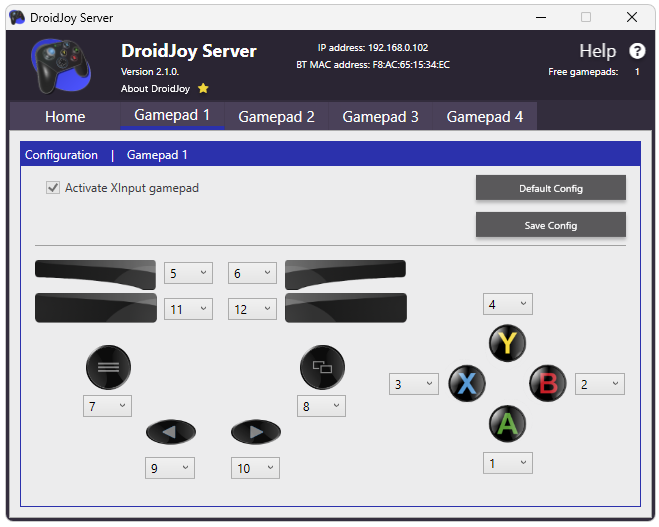Image resolution: width=659 pixels, height=527 pixels.
Task: Click the left trigger image next to 11
Action: point(96,308)
